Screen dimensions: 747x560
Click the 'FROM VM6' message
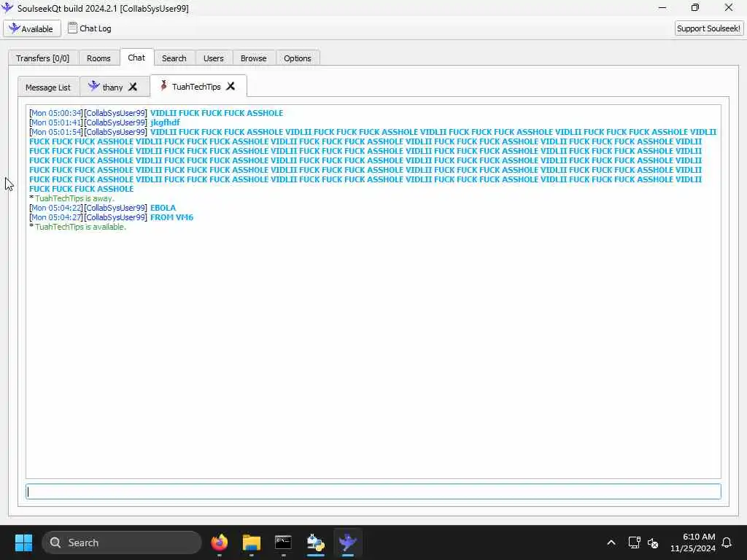(171, 217)
